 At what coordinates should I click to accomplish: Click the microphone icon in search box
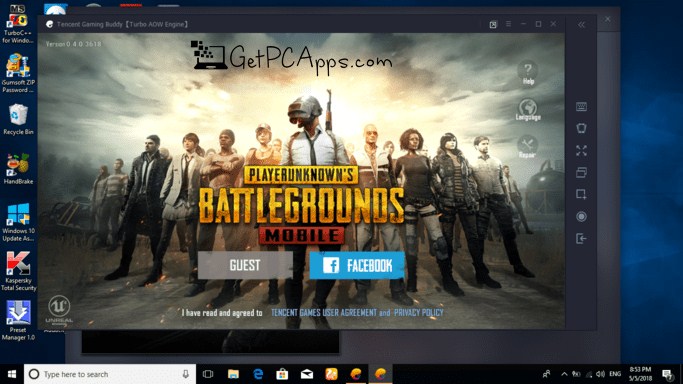[x=186, y=374]
